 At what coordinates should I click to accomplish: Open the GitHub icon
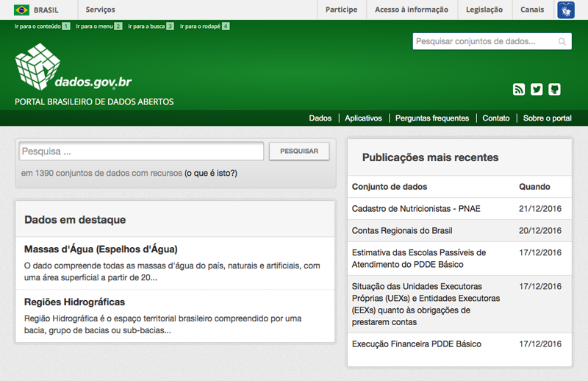coord(555,89)
